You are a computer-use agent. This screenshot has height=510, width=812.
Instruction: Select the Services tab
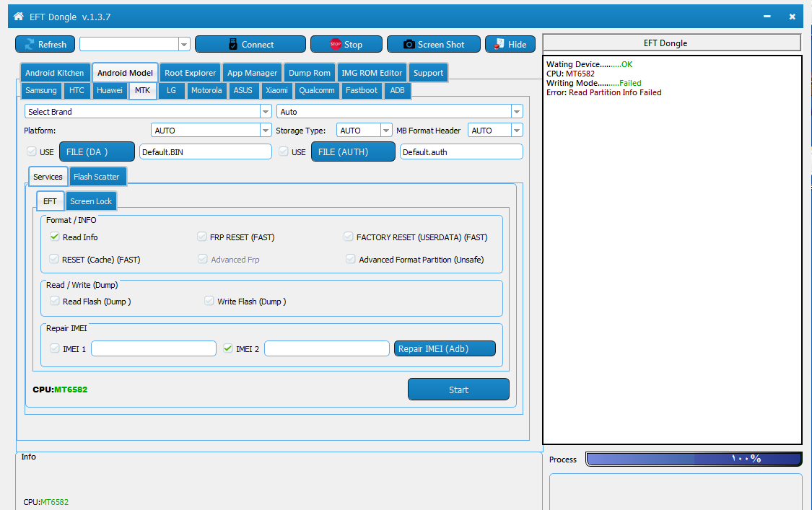[48, 177]
